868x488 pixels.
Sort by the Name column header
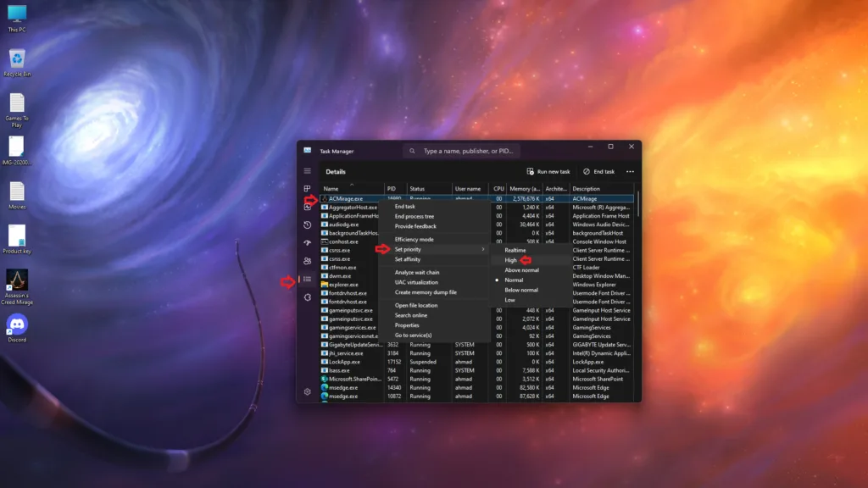tap(352, 189)
